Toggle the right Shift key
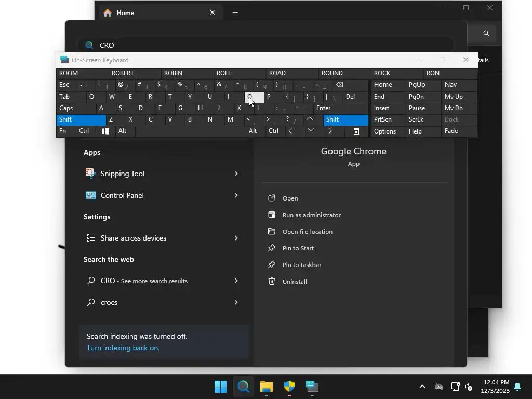The width and height of the screenshot is (532, 399). click(345, 119)
